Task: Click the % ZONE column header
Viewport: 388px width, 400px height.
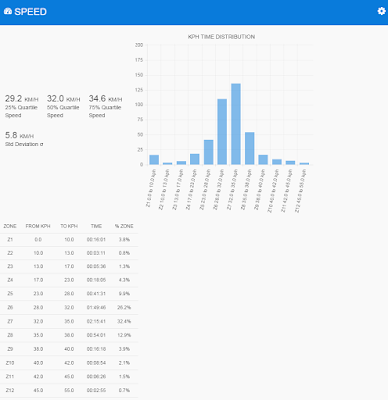Action: [x=124, y=226]
